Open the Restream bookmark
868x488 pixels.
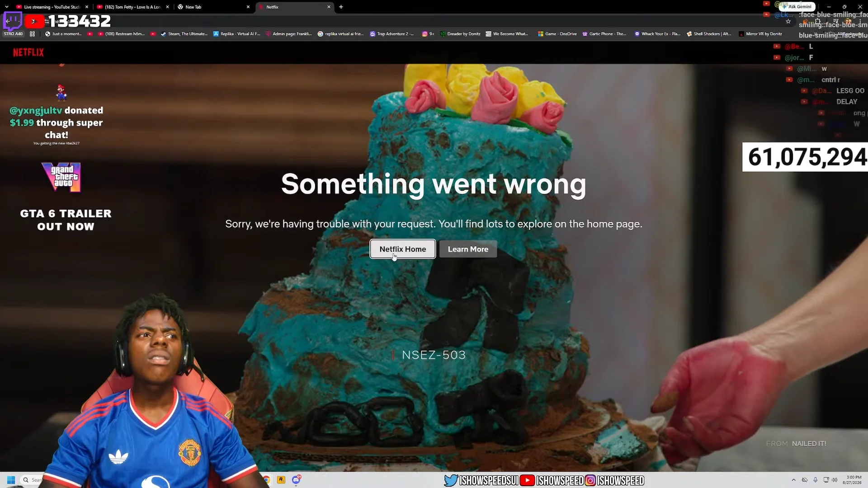pyautogui.click(x=121, y=34)
